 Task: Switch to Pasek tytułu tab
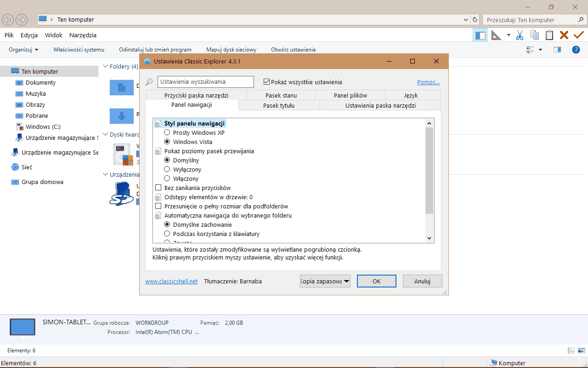[279, 105]
